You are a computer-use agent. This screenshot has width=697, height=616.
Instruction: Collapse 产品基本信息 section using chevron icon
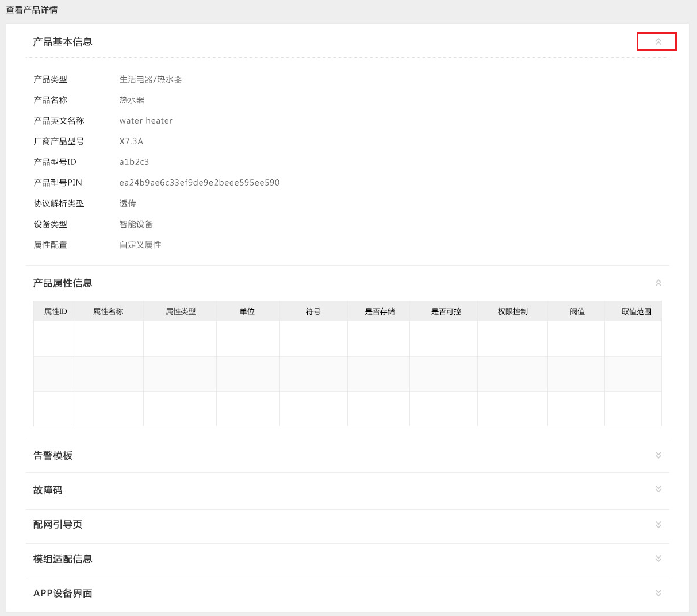coord(658,41)
